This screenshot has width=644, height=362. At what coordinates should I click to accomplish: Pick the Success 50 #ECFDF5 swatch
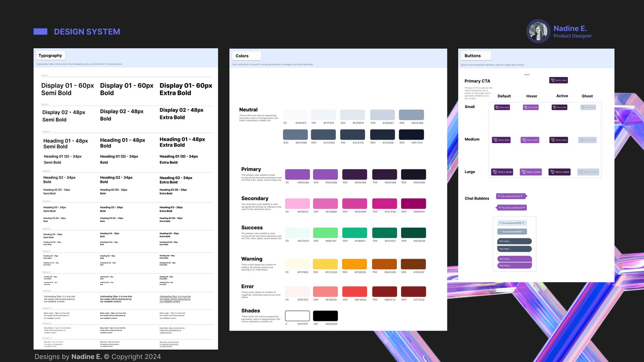coord(297,232)
